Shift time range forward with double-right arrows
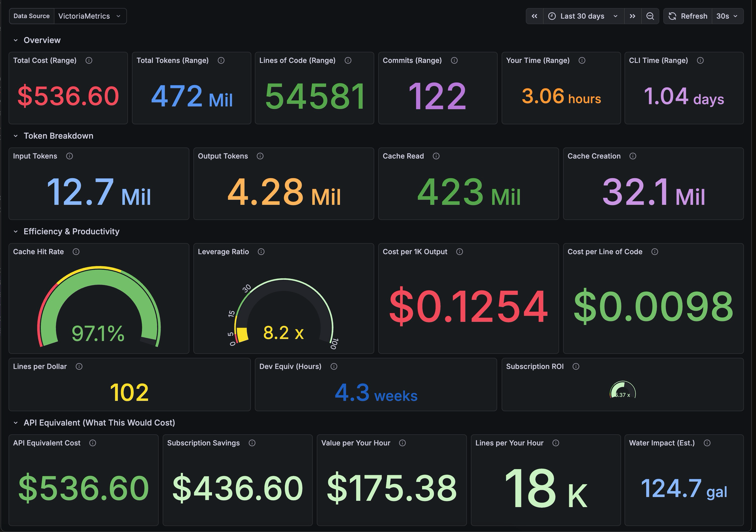756x532 pixels. 633,16
